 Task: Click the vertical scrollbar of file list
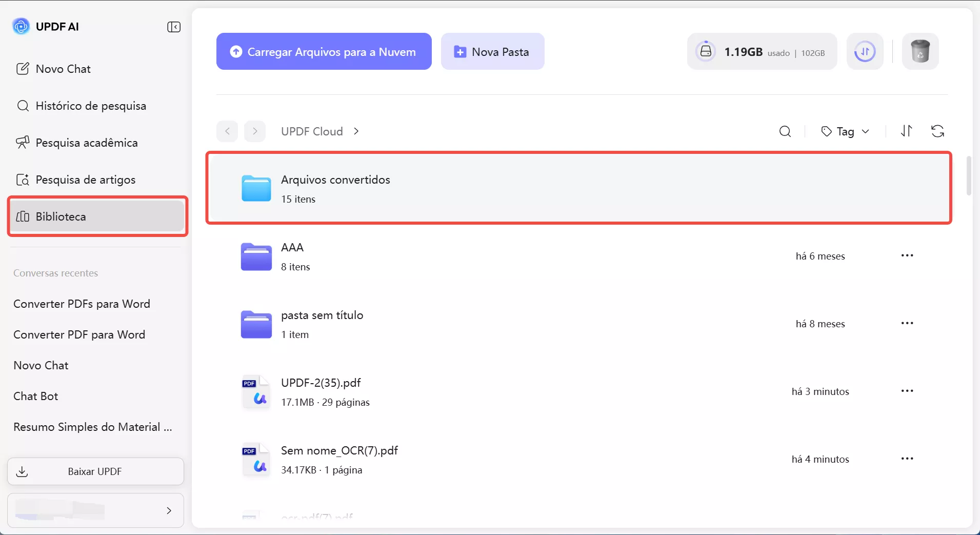click(x=969, y=175)
